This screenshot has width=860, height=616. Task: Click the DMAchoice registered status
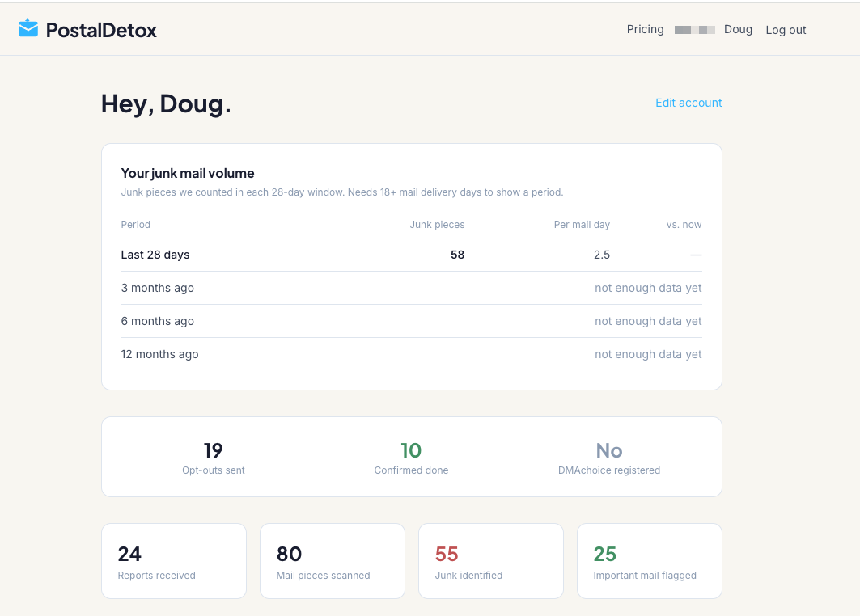[x=609, y=456]
